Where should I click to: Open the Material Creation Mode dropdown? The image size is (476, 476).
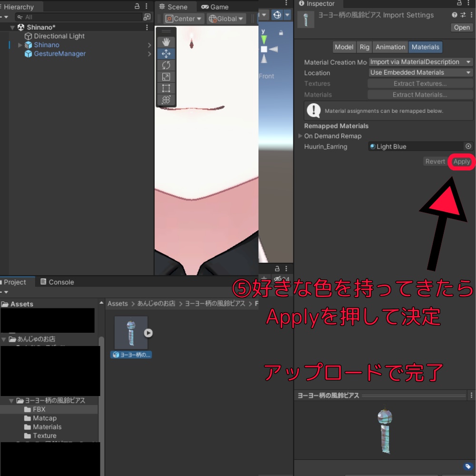(x=419, y=61)
